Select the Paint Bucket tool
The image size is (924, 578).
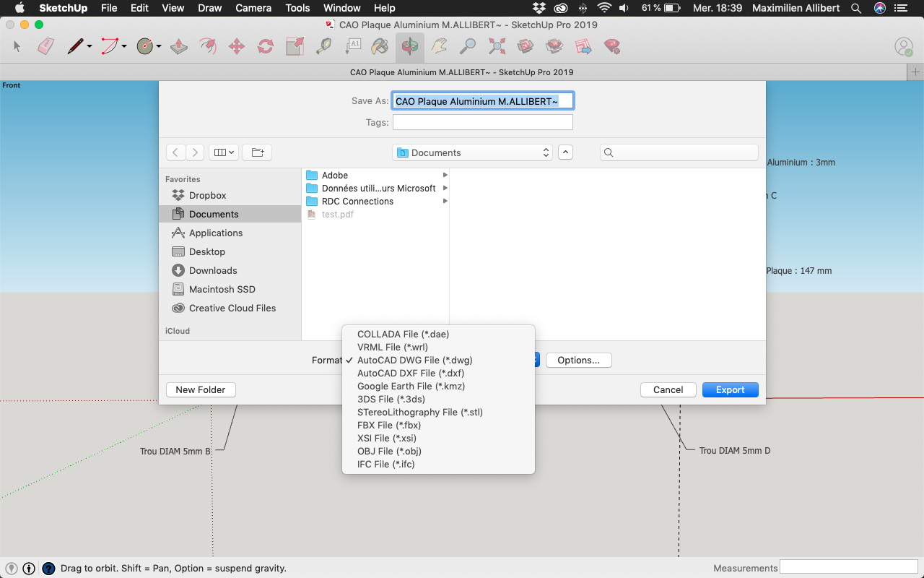[x=380, y=47]
